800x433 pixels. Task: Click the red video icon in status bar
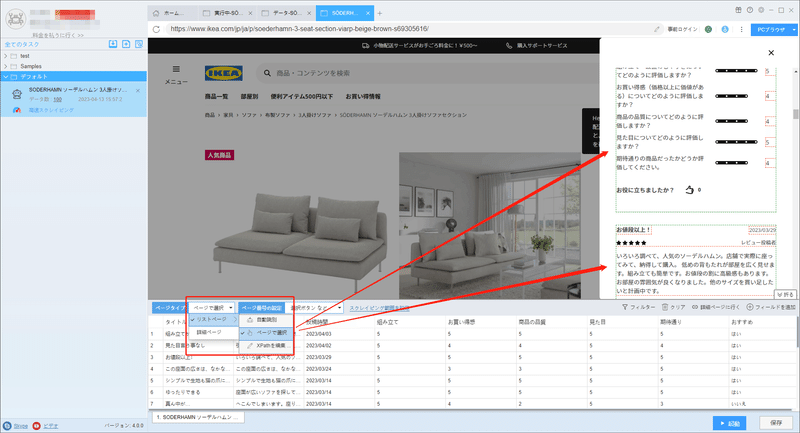click(x=36, y=426)
